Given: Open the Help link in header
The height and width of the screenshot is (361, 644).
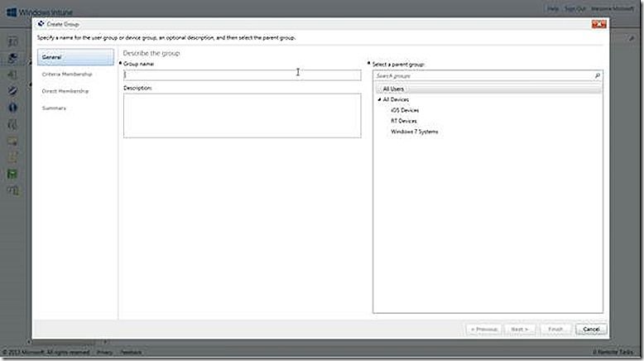Looking at the screenshot, I should [552, 8].
